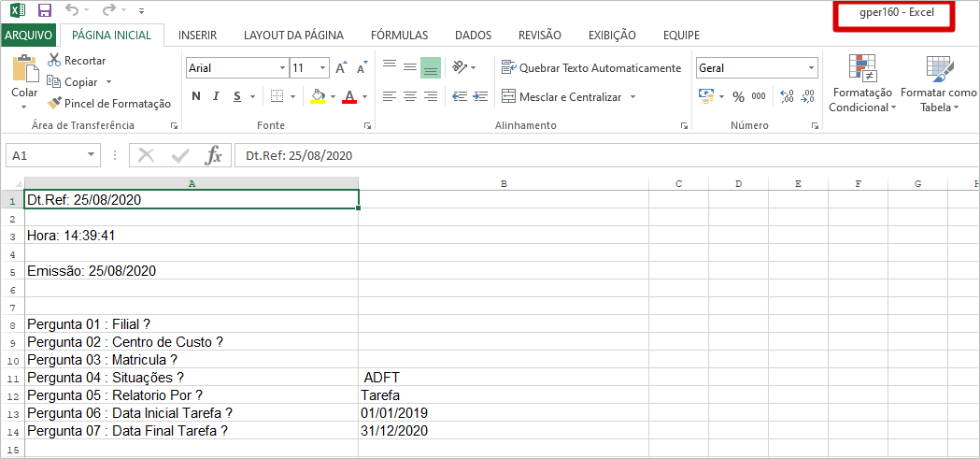
Task: Open the Número group dialog launcher
Action: (x=815, y=125)
